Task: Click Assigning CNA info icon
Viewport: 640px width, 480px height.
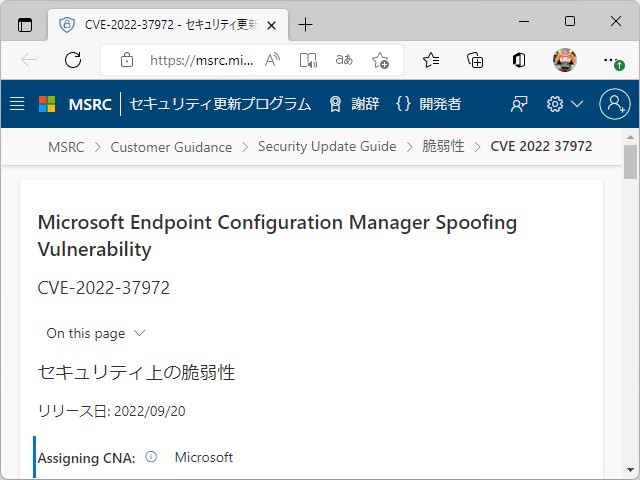Action: coord(151,457)
